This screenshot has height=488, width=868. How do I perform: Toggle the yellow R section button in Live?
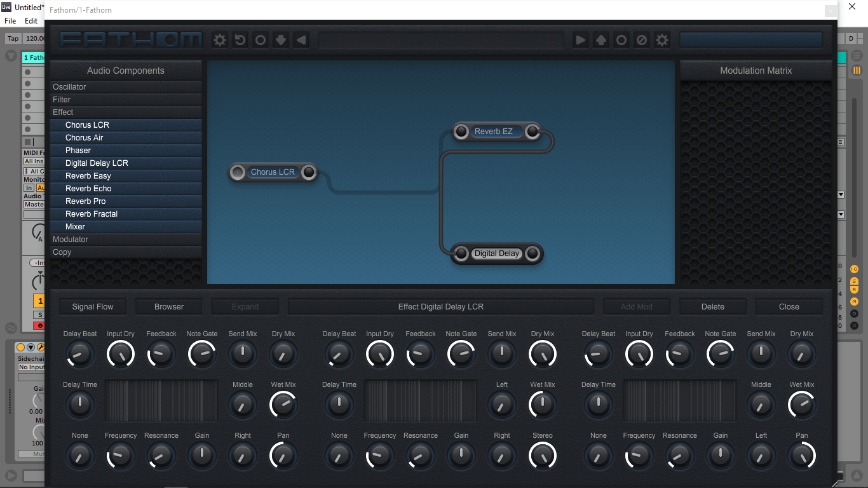pyautogui.click(x=854, y=290)
